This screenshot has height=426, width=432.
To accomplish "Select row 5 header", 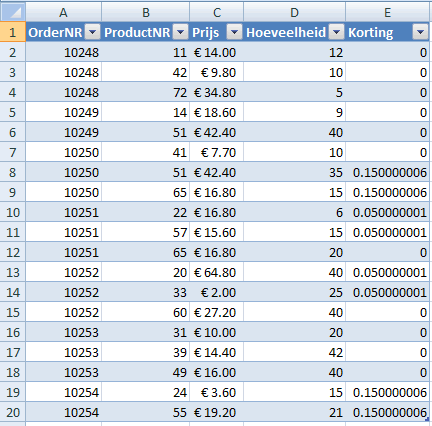I will [13, 112].
